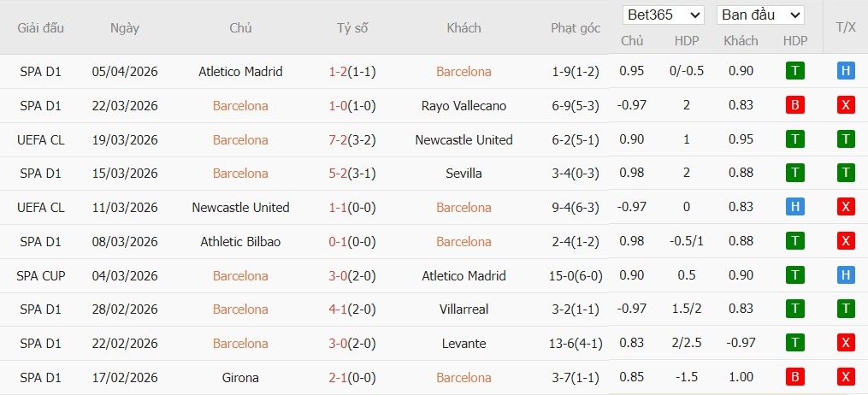This screenshot has height=395, width=868.
Task: Click the T/X column header
Action: point(846,27)
